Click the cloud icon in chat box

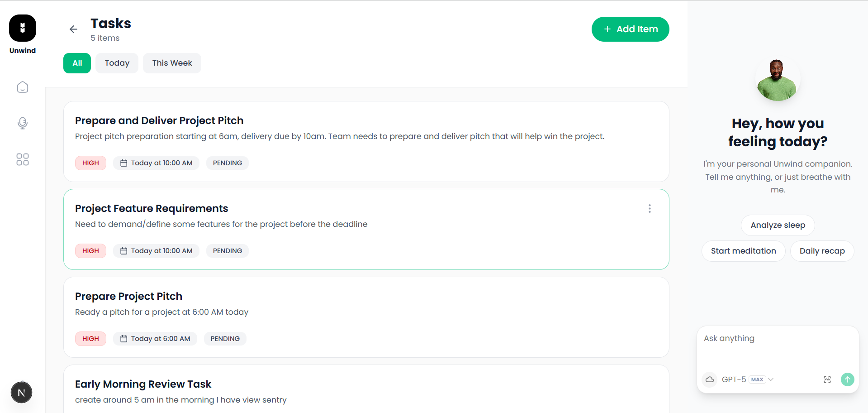(x=710, y=379)
